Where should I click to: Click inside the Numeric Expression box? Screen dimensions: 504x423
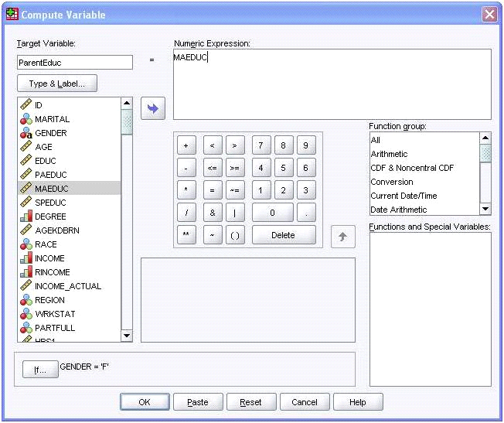(x=332, y=84)
